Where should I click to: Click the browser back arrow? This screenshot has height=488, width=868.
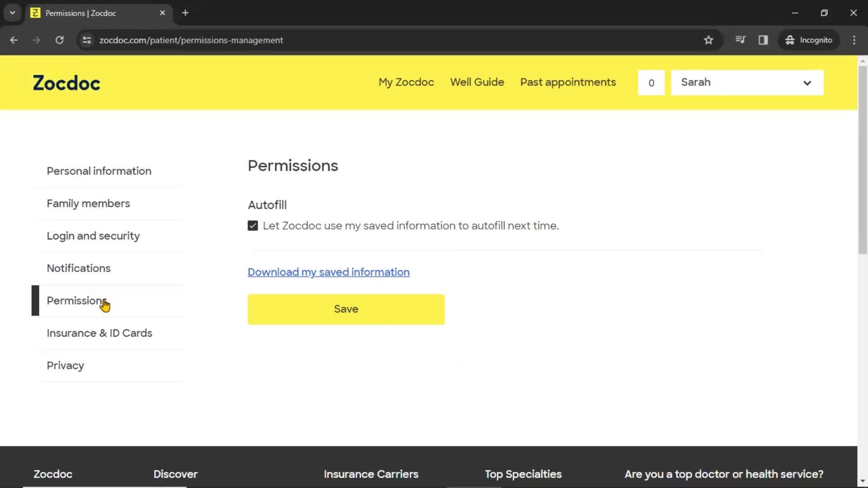[x=14, y=40]
